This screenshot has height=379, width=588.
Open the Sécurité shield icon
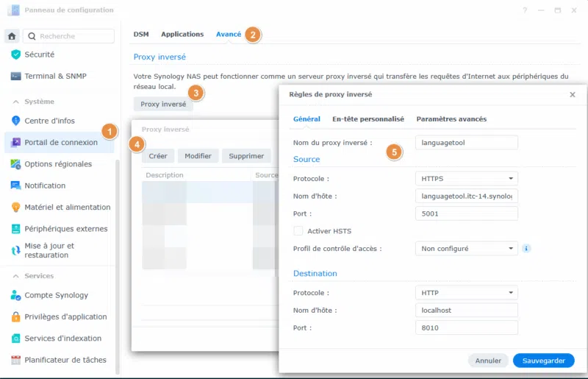click(15, 54)
